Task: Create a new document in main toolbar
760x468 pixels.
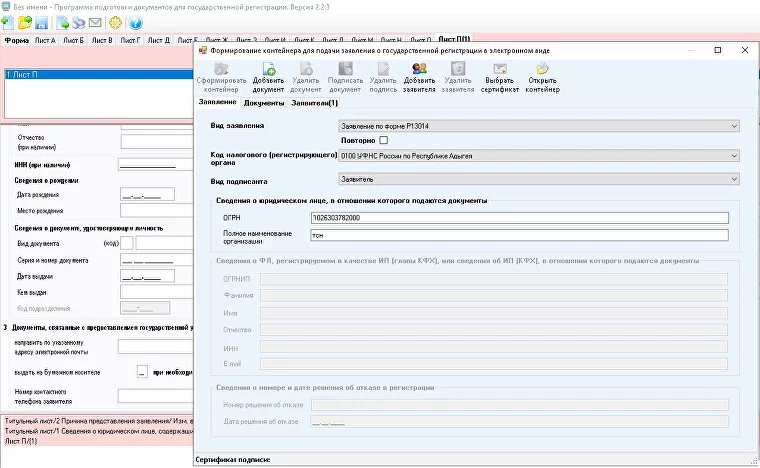Action: click(8, 22)
